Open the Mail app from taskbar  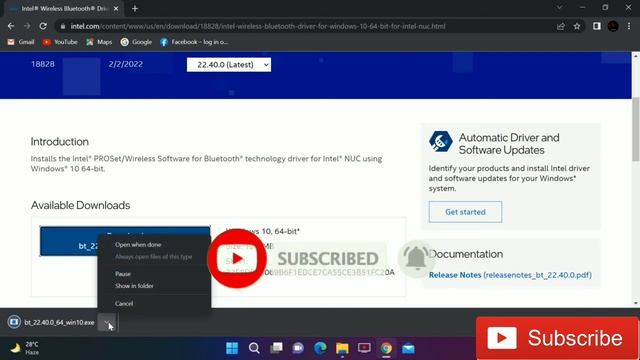click(x=409, y=348)
